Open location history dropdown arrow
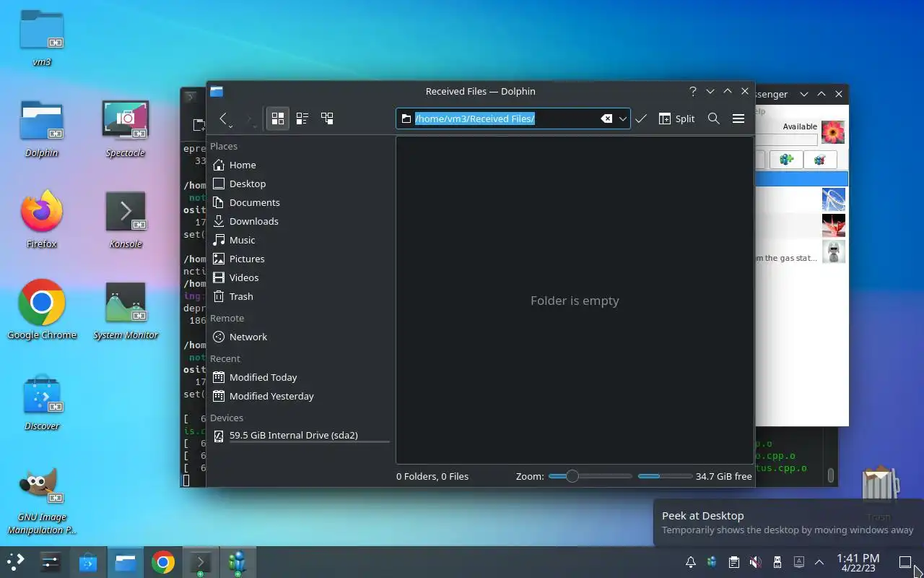 (x=623, y=118)
